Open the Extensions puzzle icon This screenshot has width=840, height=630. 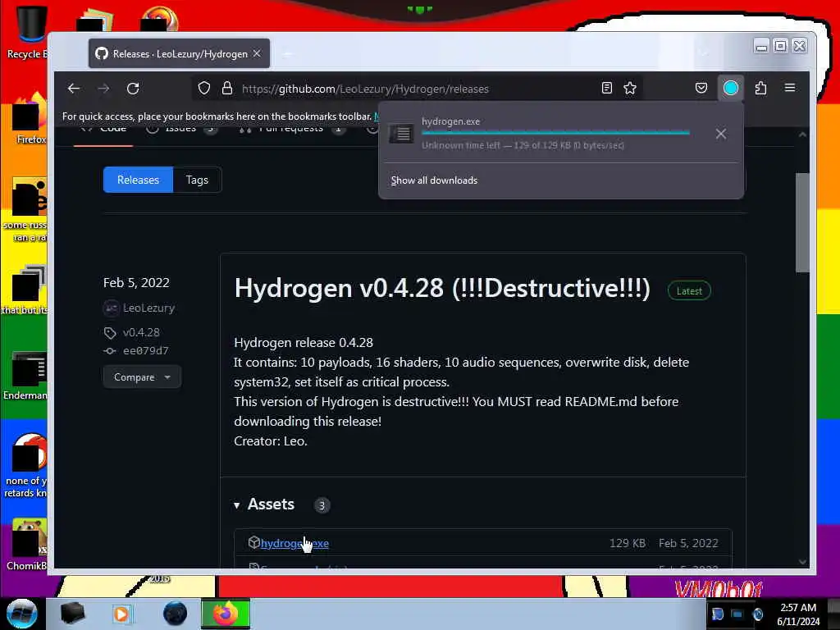point(760,88)
